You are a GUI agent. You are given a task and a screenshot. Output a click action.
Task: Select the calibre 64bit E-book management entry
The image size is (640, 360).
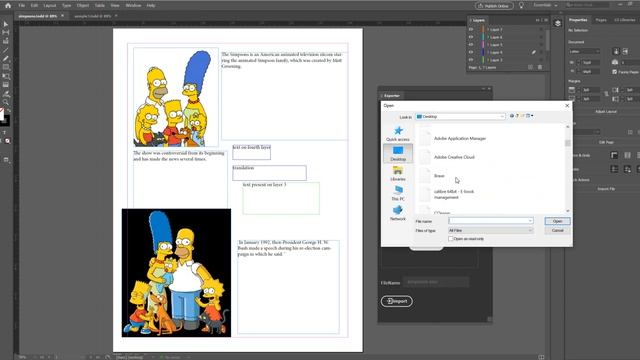[x=454, y=194]
